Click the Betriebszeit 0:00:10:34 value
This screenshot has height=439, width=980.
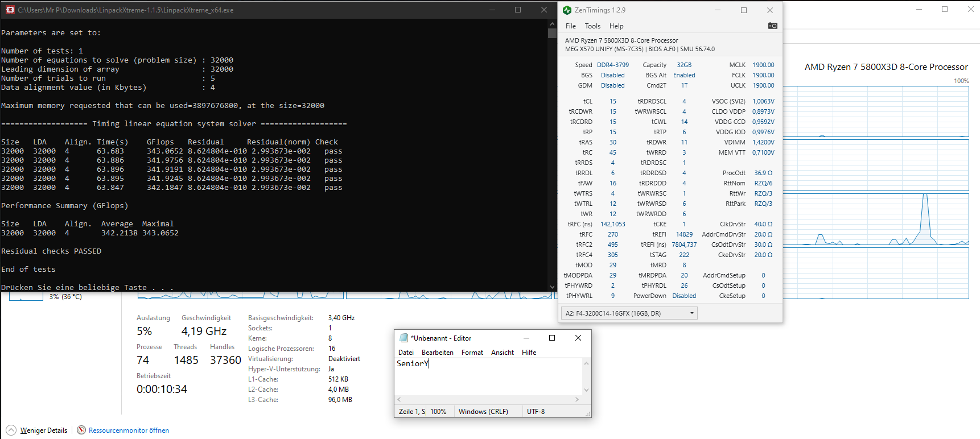162,390
